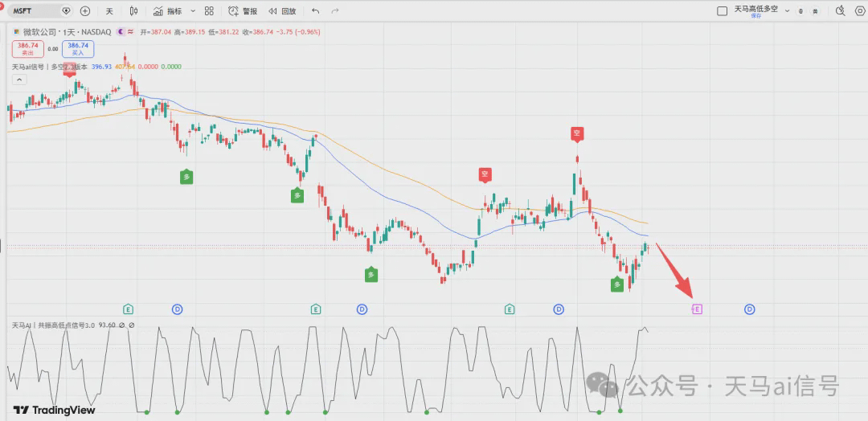Click the red 0.0000 indicator value
This screenshot has width=868, height=421.
point(147,67)
